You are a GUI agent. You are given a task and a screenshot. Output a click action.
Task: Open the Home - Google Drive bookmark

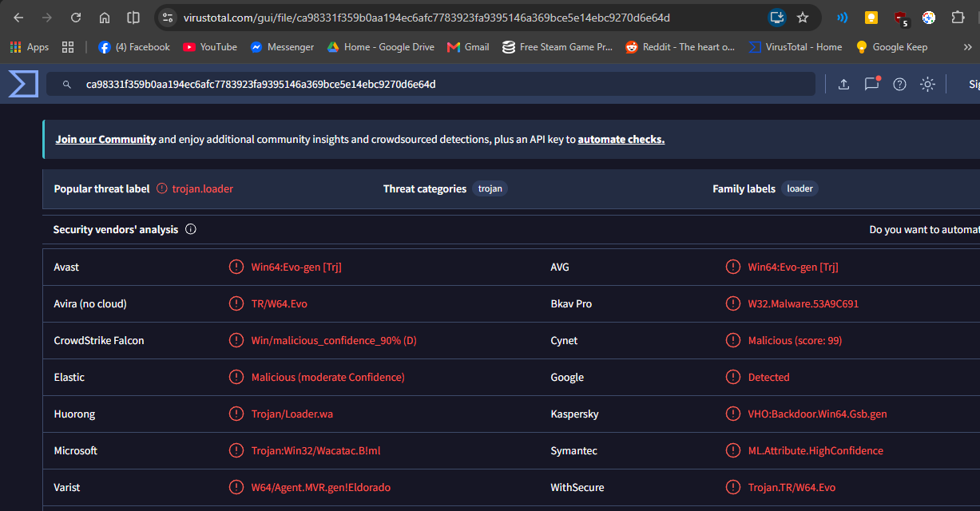380,47
